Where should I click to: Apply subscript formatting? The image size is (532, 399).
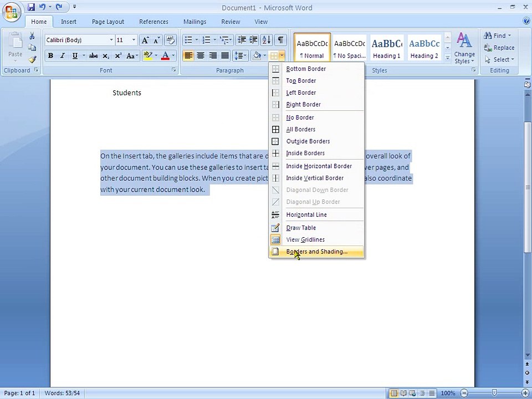[x=106, y=56]
